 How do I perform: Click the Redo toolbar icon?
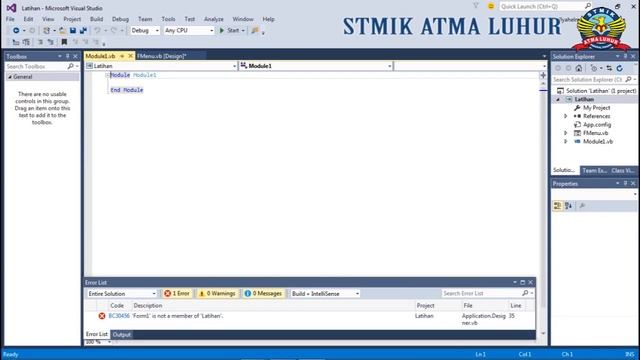[x=114, y=31]
